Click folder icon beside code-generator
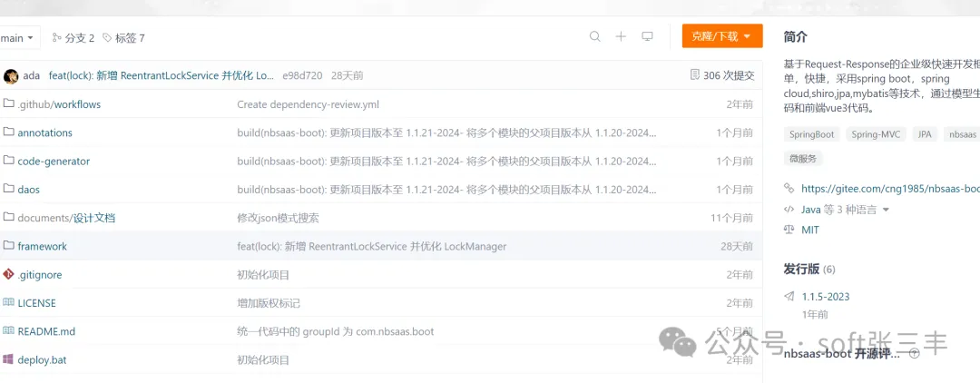The height and width of the screenshot is (383, 980). [8, 161]
